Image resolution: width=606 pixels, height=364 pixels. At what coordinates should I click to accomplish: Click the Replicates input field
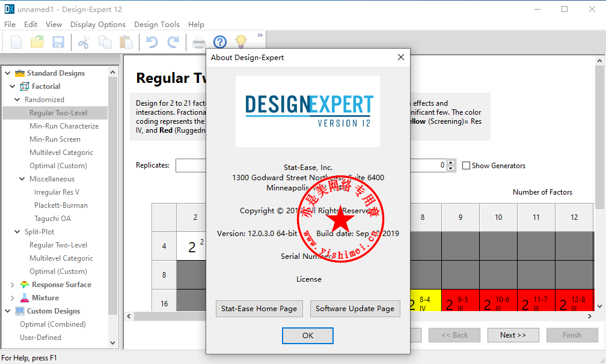click(191, 165)
